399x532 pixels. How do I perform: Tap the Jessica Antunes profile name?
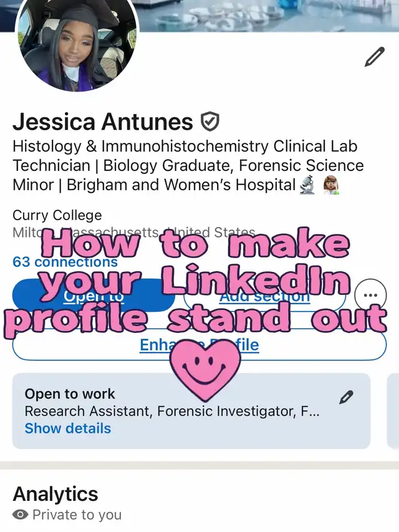[103, 122]
